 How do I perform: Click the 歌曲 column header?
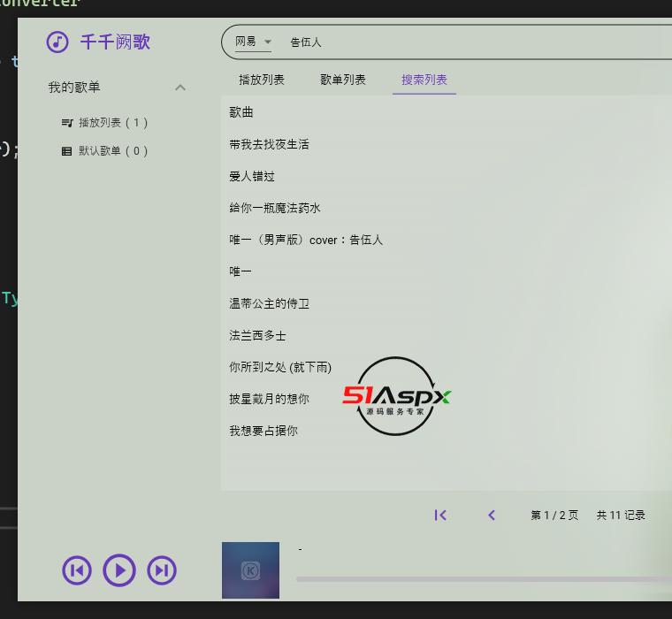pyautogui.click(x=241, y=112)
